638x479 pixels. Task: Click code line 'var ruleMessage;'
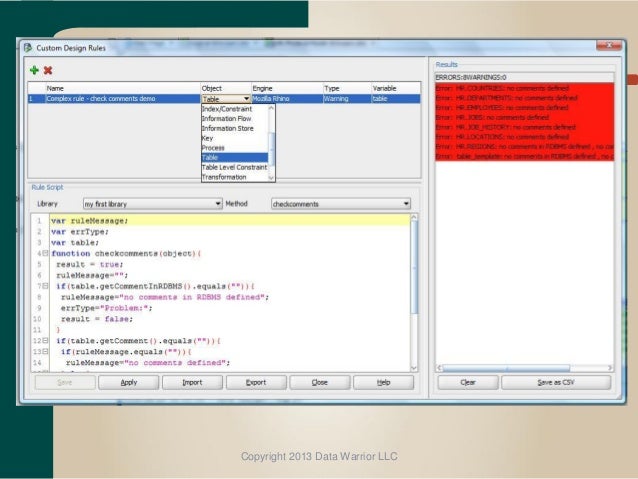click(x=90, y=221)
